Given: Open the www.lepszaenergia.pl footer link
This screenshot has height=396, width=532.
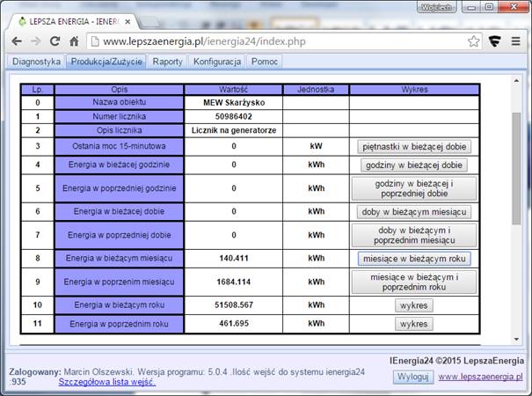Looking at the screenshot, I should click(x=480, y=377).
